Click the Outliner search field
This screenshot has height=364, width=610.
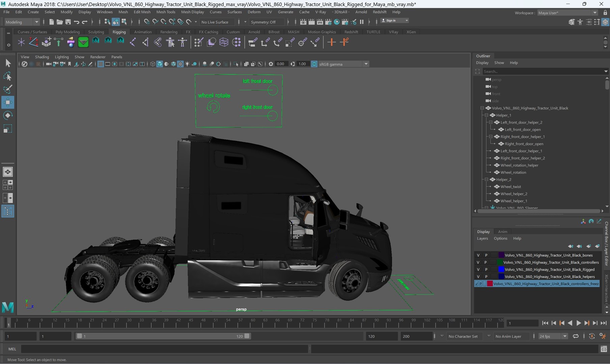click(x=543, y=71)
